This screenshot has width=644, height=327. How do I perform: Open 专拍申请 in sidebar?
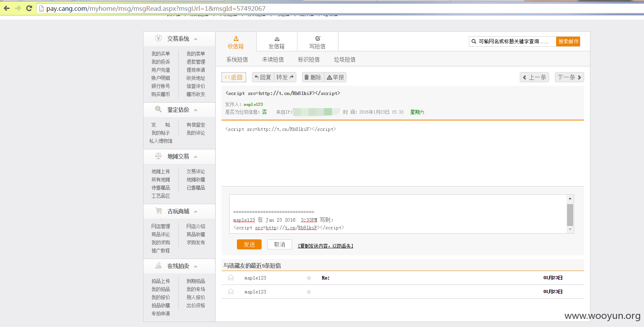161,313
